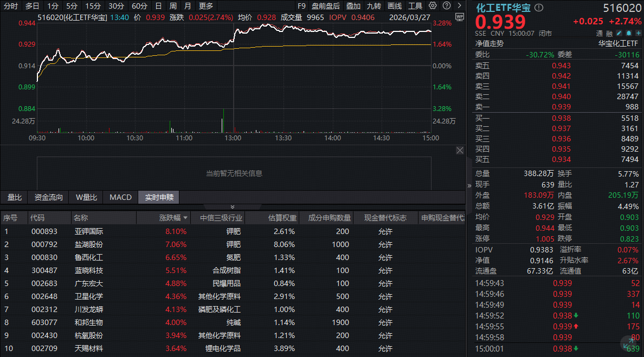Close the empty info panel with X
This screenshot has height=357, width=644.
click(x=460, y=150)
